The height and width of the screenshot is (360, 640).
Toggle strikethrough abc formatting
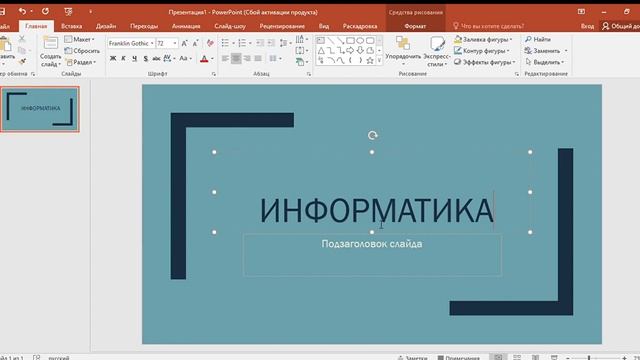pyautogui.click(x=156, y=59)
